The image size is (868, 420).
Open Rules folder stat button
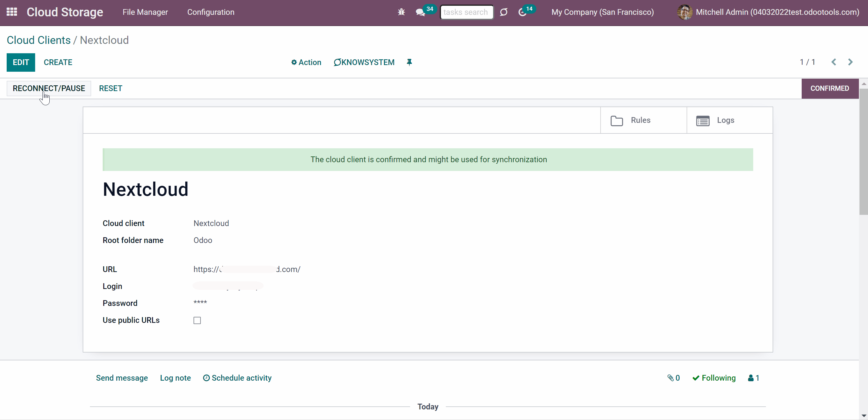click(644, 120)
